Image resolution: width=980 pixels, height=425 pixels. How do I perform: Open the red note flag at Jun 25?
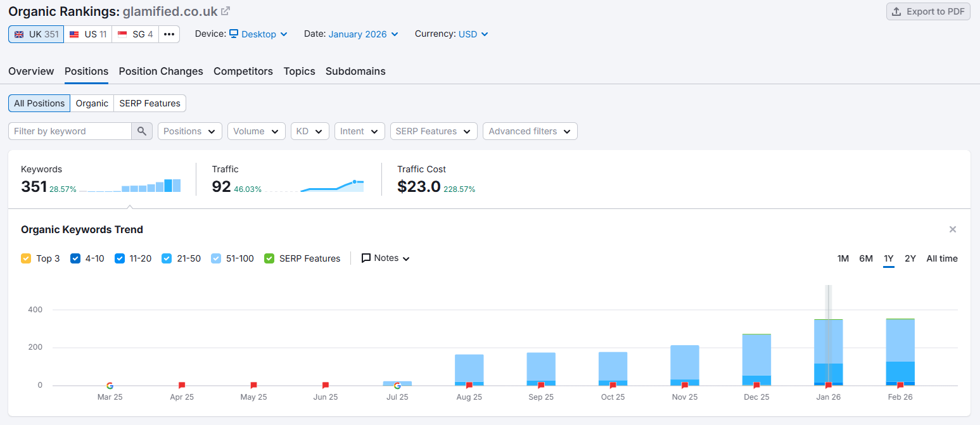(x=326, y=385)
